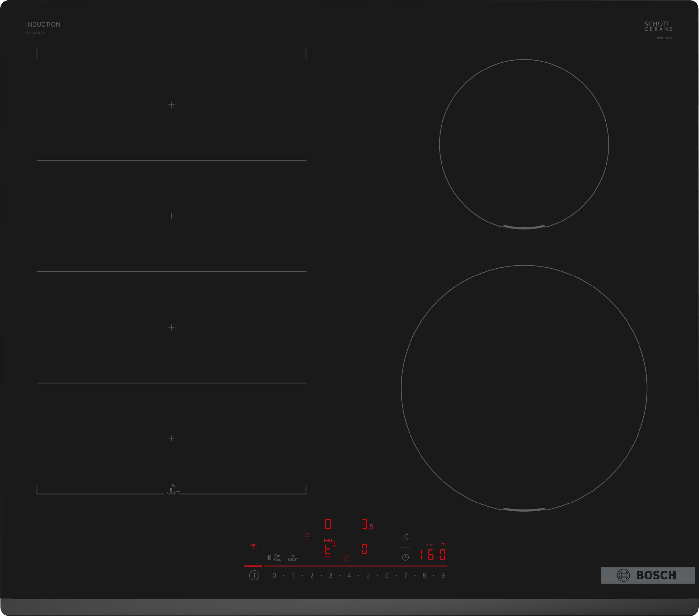Enable the min:s timer mode indicator
The height and width of the screenshot is (616, 699).
pyautogui.click(x=431, y=545)
